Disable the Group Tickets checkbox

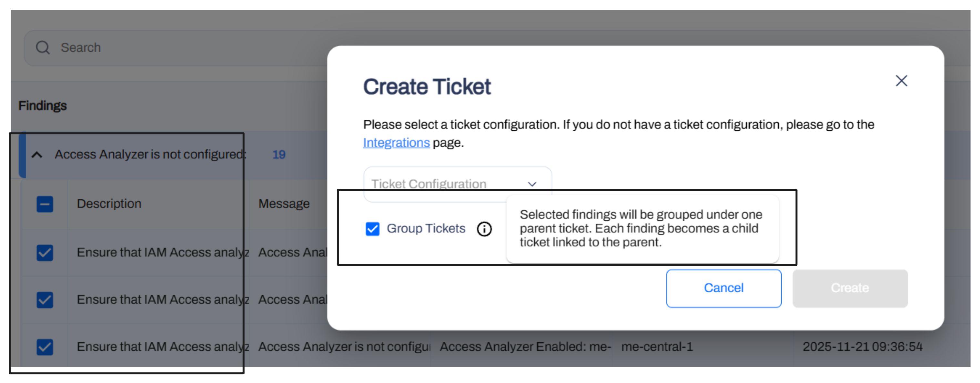click(372, 229)
